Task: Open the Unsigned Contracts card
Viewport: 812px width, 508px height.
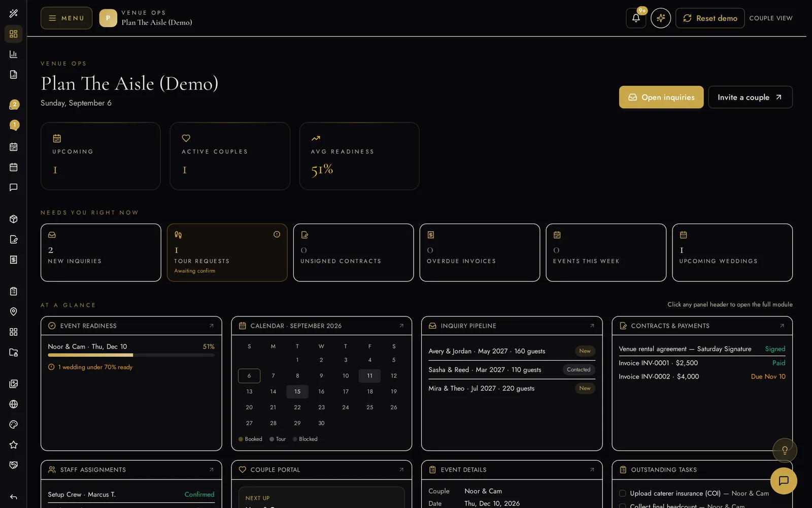Action: pyautogui.click(x=353, y=252)
